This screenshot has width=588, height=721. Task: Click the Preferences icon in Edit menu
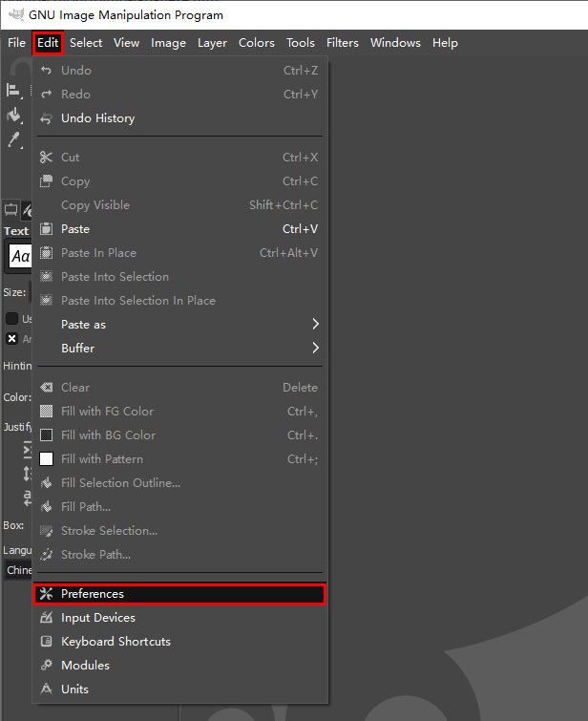point(46,594)
